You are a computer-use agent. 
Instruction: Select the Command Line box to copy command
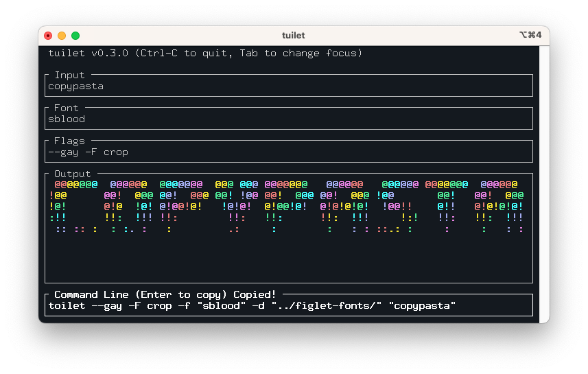[288, 305]
